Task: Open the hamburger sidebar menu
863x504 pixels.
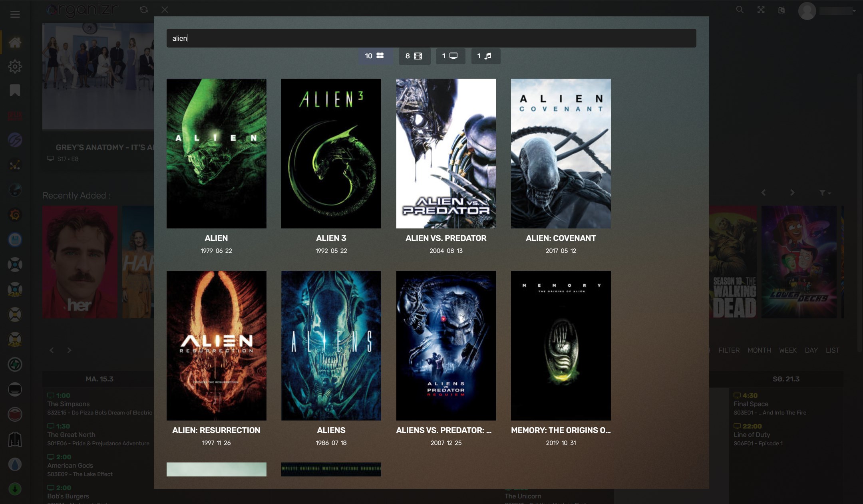Action: point(15,14)
